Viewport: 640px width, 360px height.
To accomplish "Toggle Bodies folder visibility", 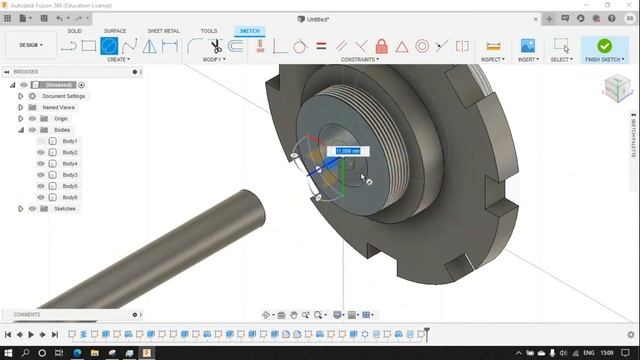I will 32,130.
